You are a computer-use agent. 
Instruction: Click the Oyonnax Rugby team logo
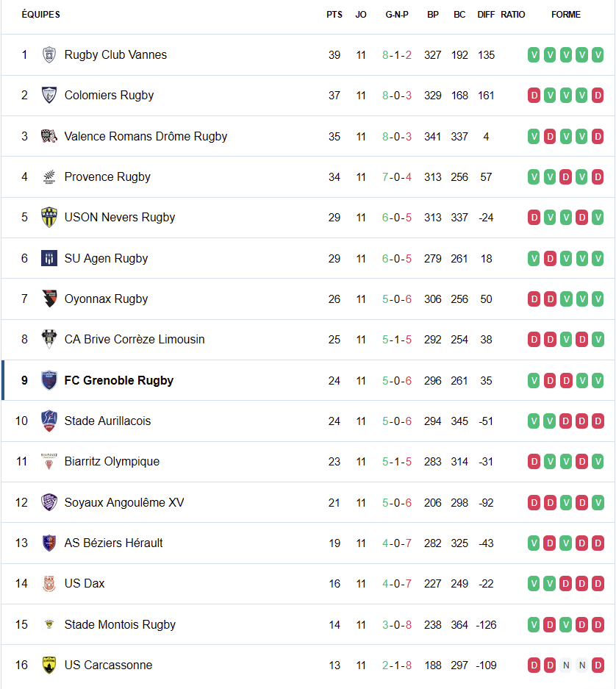click(49, 299)
